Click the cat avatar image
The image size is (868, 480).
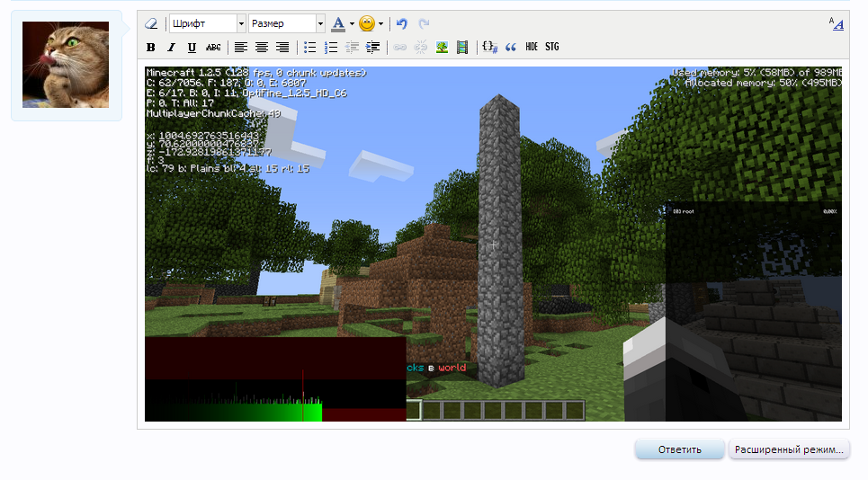click(x=66, y=65)
